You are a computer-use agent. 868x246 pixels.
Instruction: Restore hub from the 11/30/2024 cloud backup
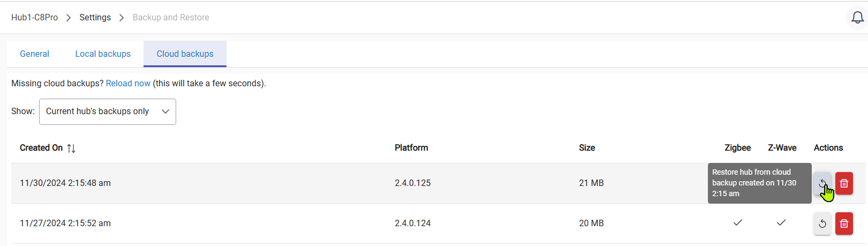tap(822, 183)
